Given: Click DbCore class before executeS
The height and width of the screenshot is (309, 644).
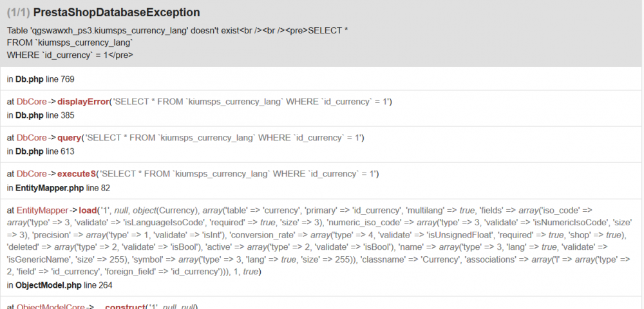Looking at the screenshot, I should [32, 174].
